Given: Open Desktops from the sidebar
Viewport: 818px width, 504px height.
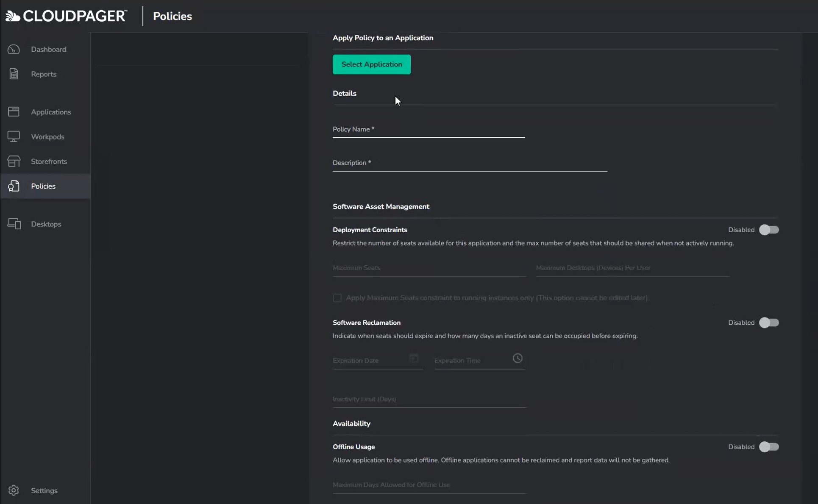Looking at the screenshot, I should [x=45, y=224].
